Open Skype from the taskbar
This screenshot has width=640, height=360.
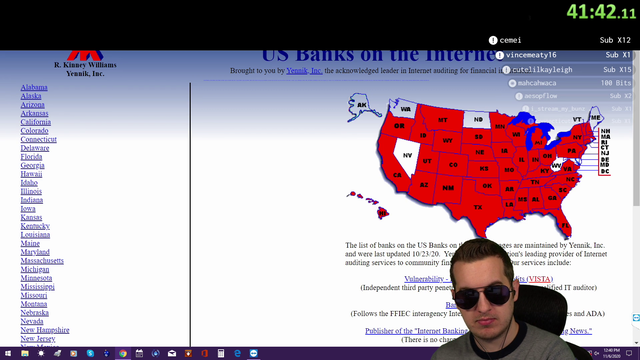90,353
